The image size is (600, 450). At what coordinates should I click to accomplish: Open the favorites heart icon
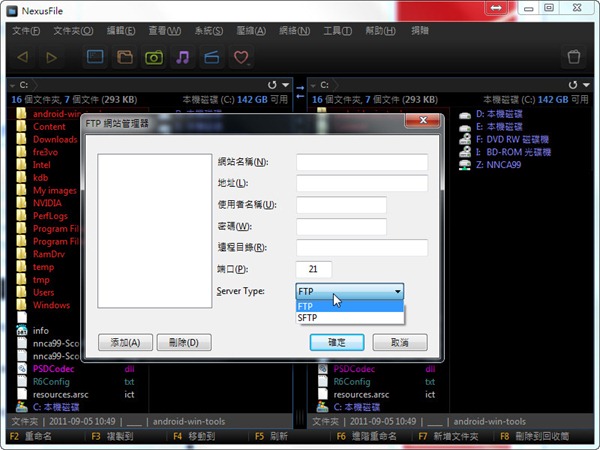click(241, 57)
